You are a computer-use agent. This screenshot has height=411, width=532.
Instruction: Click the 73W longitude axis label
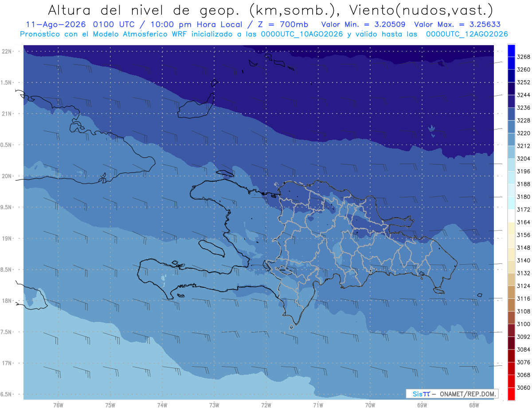214,405
